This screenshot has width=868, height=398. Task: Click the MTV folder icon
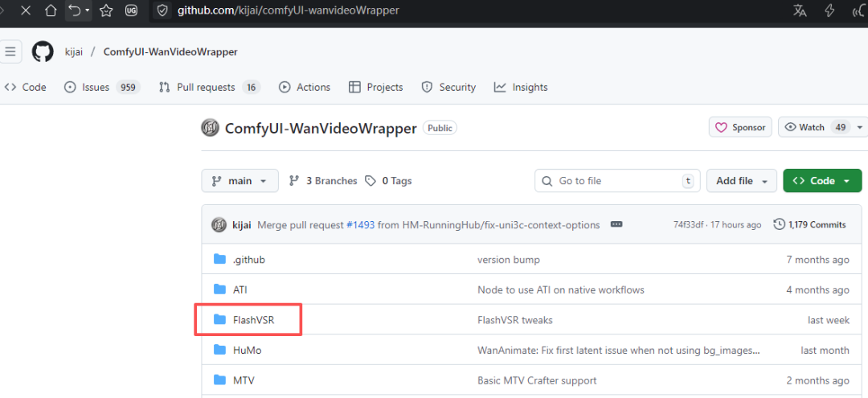219,380
